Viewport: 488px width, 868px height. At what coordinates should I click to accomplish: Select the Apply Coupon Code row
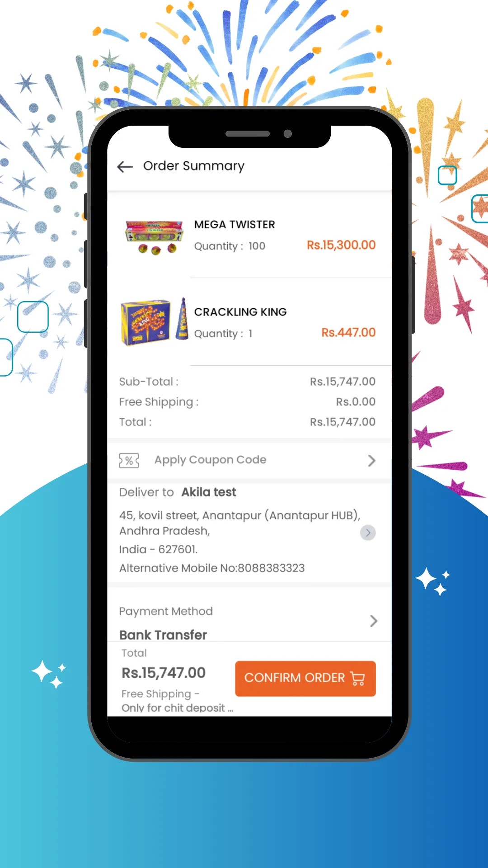click(x=249, y=460)
